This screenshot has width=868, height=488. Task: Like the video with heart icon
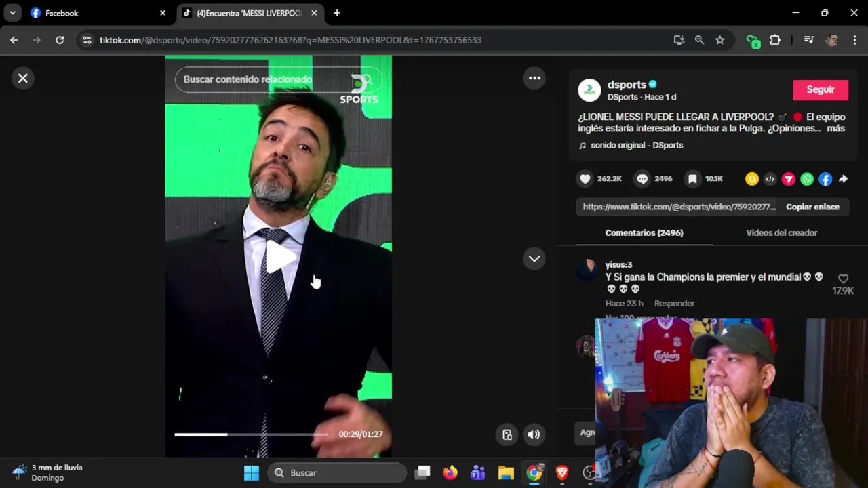click(585, 179)
